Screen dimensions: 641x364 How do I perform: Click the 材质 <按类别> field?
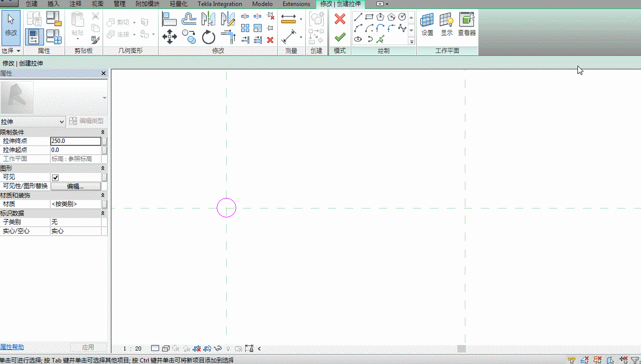pyautogui.click(x=76, y=204)
